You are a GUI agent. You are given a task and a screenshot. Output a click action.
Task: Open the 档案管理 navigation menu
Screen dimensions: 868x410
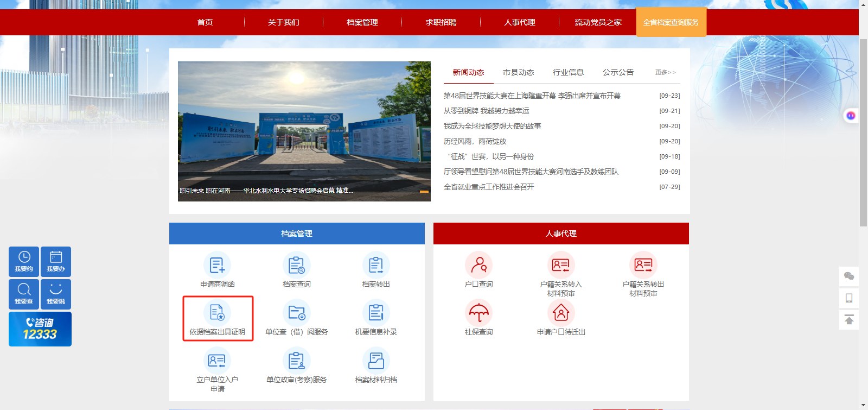[x=362, y=22]
